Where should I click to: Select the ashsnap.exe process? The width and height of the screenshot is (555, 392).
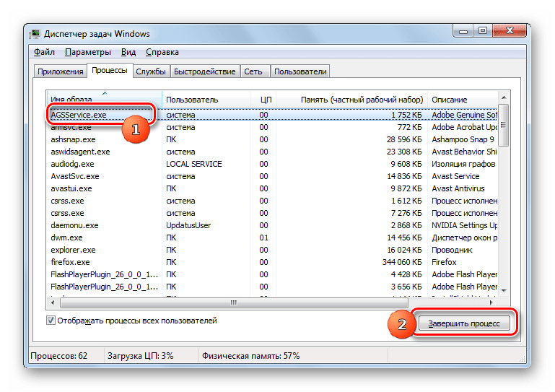click(272, 139)
